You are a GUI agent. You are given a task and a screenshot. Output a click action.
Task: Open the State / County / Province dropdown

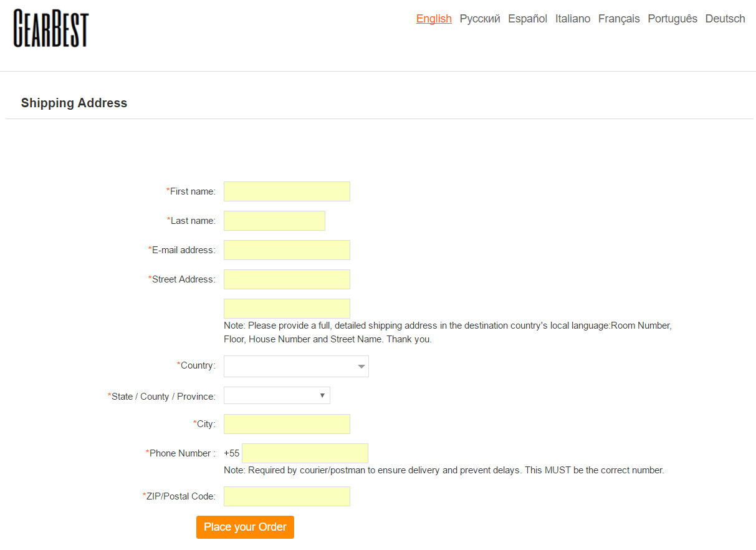[277, 395]
